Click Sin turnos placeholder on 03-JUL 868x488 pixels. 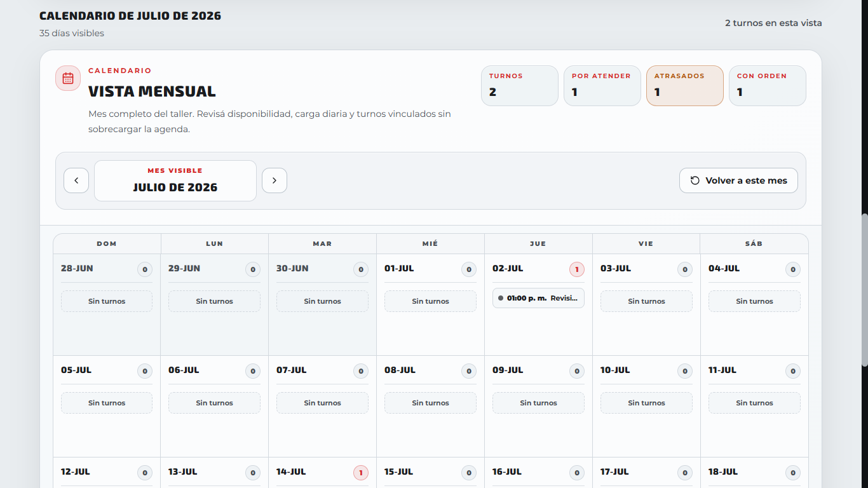(646, 301)
